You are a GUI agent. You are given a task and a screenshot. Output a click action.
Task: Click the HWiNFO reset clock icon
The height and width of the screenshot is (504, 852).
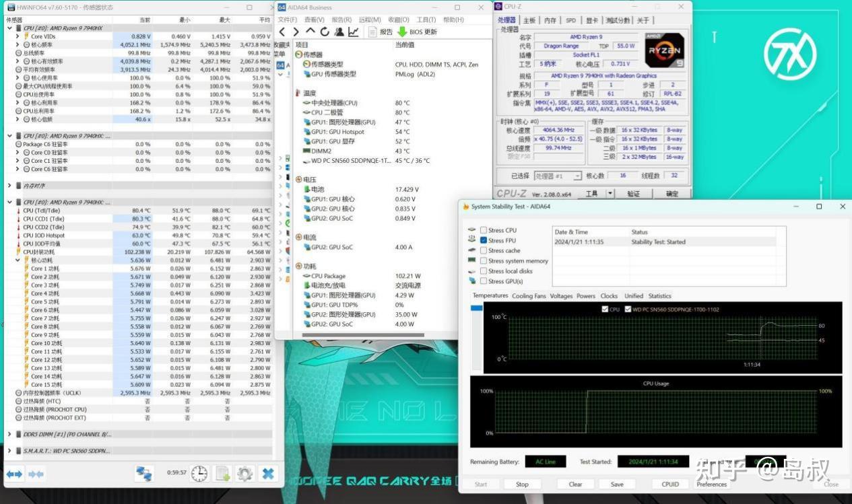(199, 474)
